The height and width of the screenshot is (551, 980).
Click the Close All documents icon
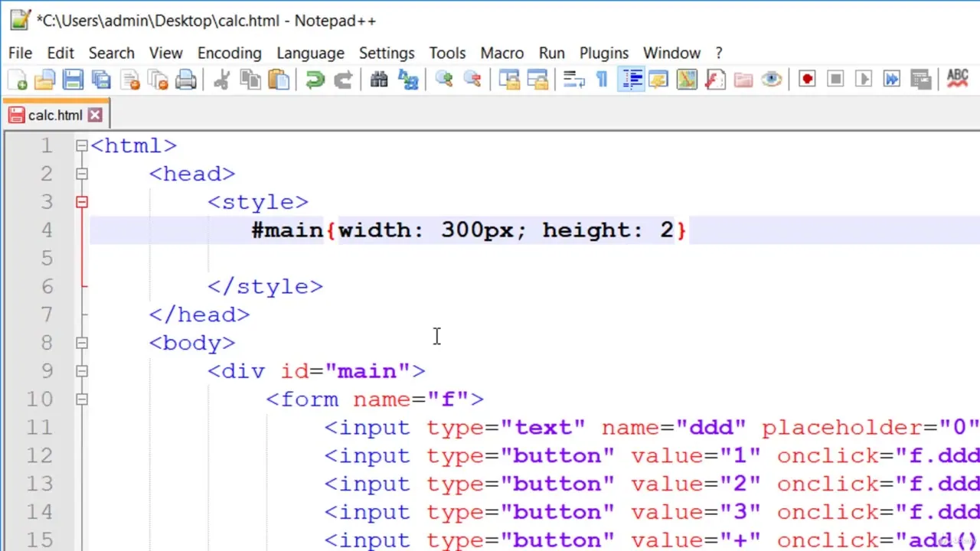(x=158, y=79)
